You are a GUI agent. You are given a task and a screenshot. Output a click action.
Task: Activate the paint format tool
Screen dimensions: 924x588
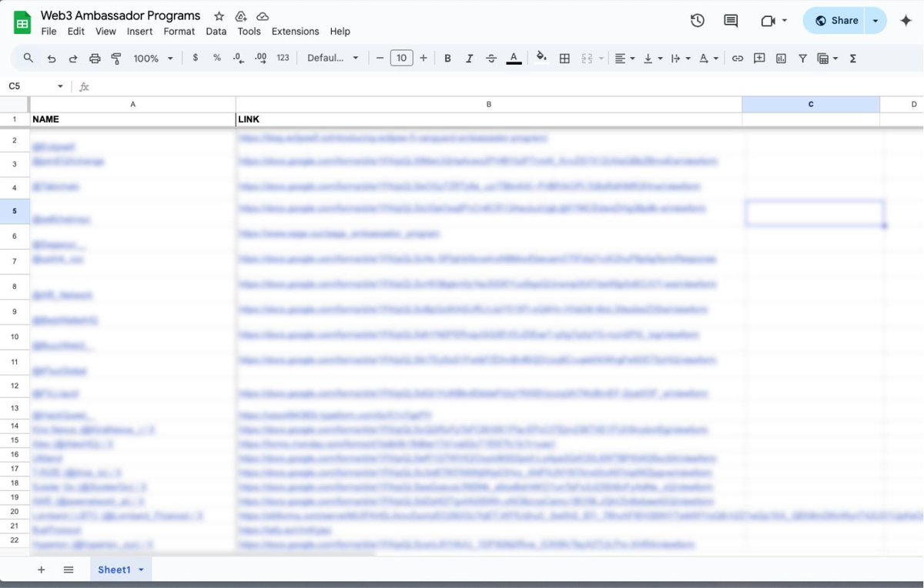pos(116,58)
